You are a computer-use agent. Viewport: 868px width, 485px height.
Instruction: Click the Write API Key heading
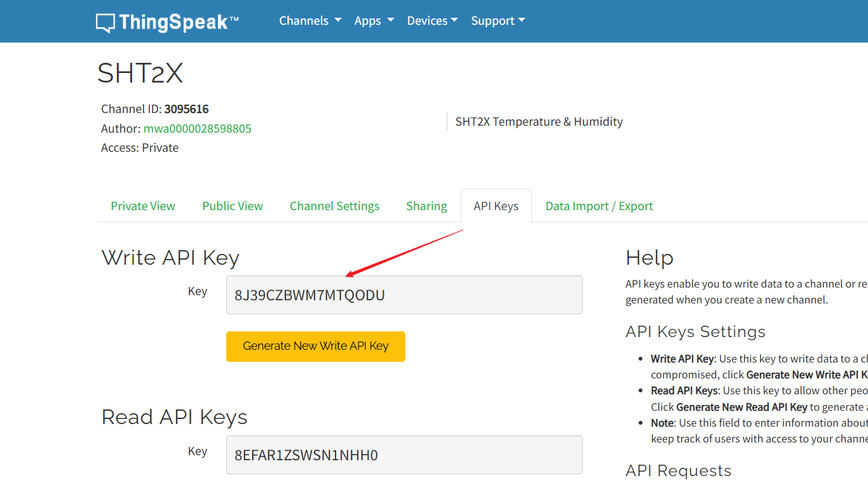(170, 258)
